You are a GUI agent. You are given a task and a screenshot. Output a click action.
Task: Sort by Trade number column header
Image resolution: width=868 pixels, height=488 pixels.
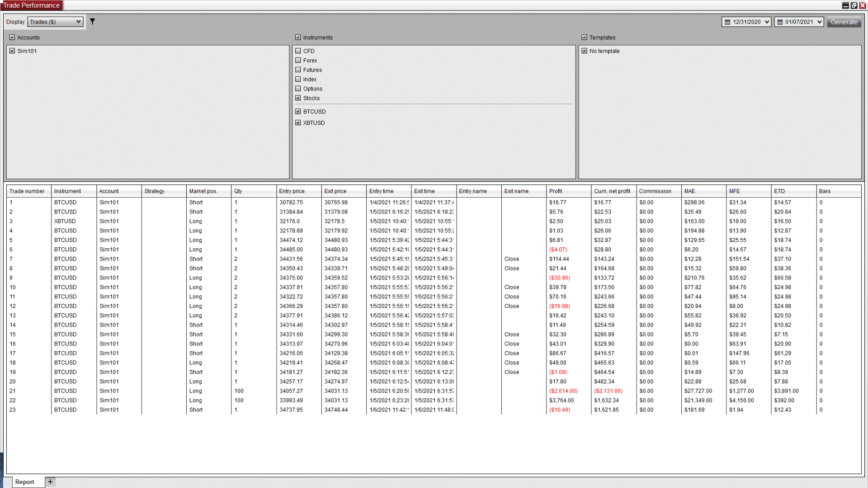pos(29,191)
